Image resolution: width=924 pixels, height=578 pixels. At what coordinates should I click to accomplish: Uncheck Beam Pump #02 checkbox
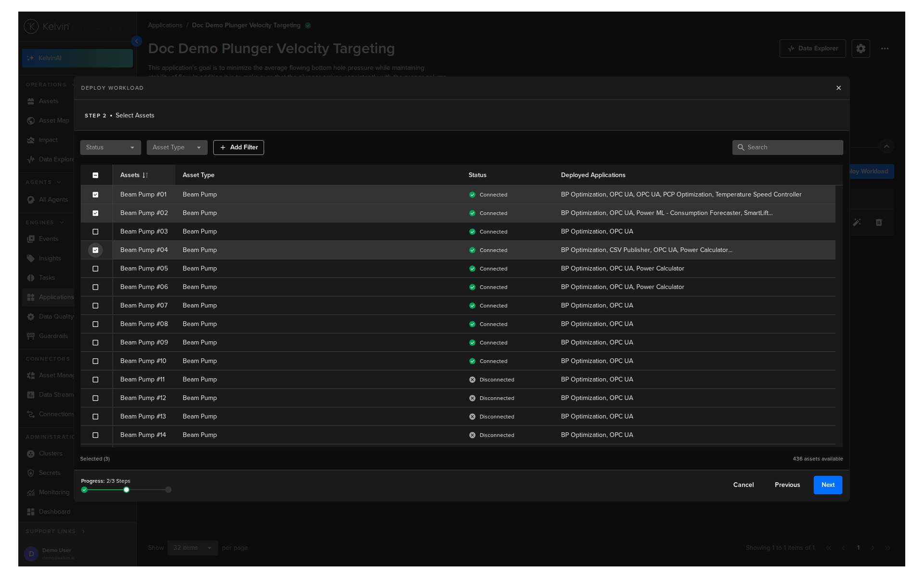point(95,213)
